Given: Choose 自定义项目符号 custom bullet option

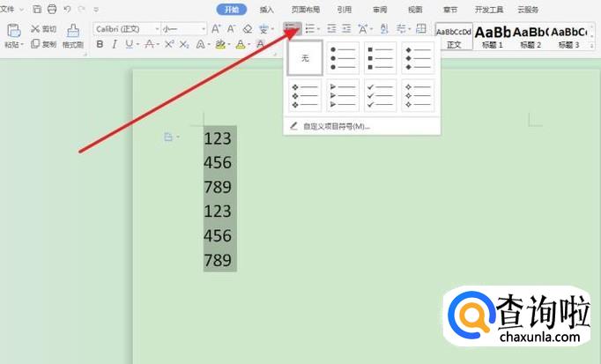Looking at the screenshot, I should (x=335, y=126).
